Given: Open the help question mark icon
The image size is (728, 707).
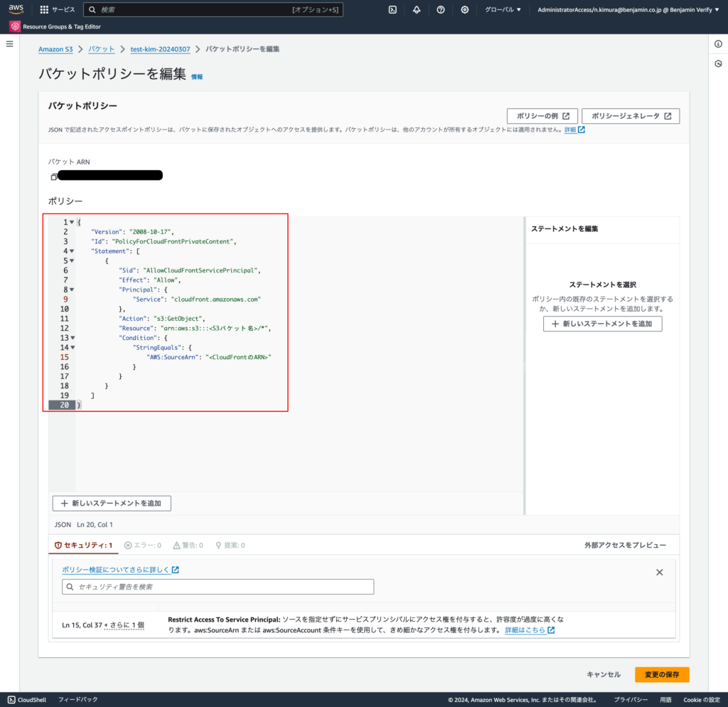Looking at the screenshot, I should (441, 10).
